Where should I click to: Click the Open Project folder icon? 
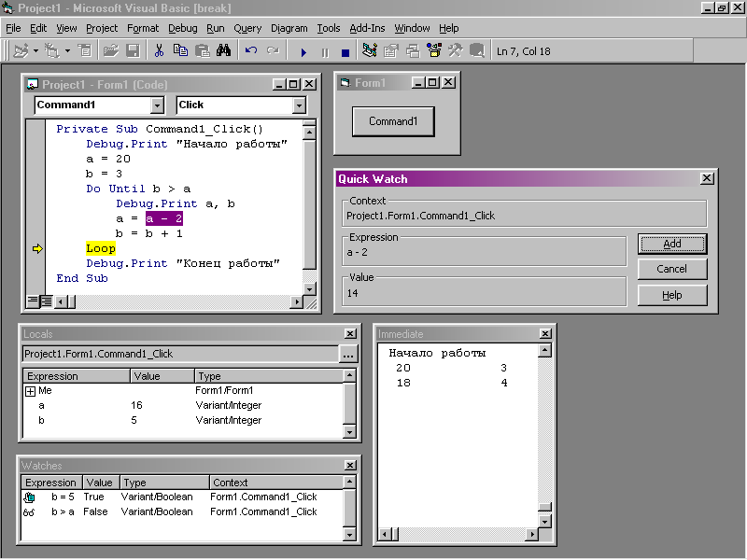[x=111, y=50]
